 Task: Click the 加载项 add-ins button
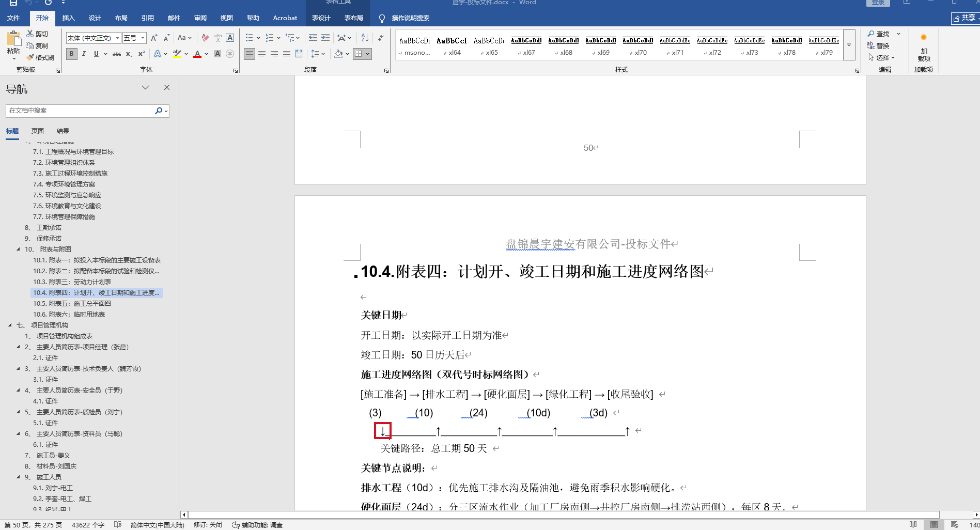924,48
